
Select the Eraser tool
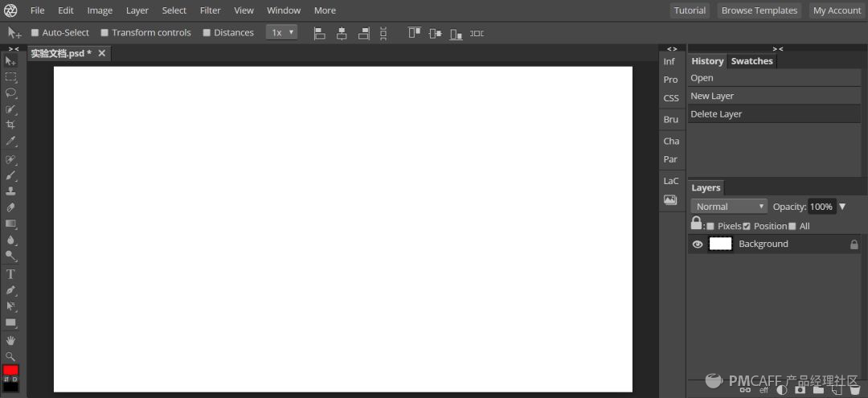point(10,207)
